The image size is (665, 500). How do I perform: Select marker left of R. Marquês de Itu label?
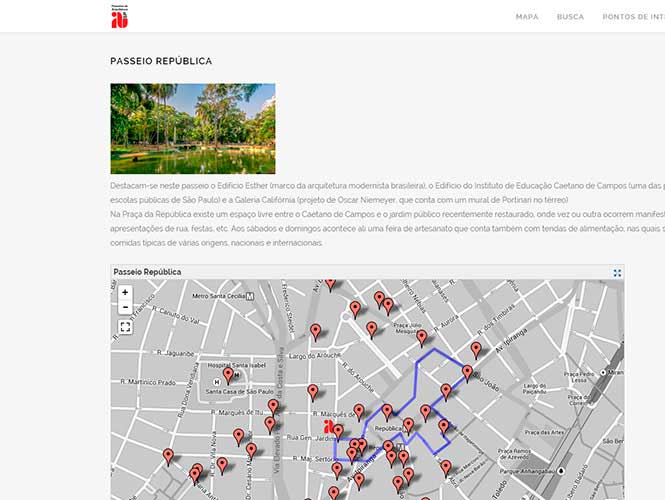coord(274,407)
